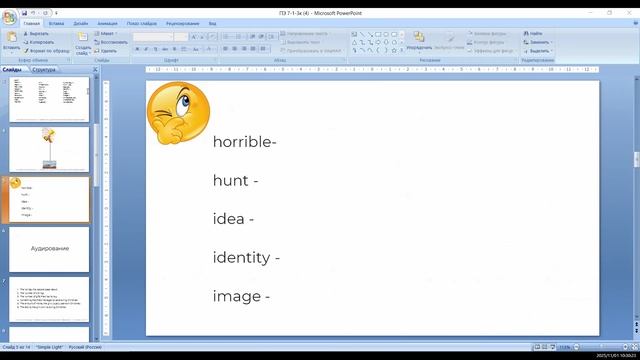Switch to the Дизайн ribbon tab
The height and width of the screenshot is (360, 640).
click(81, 24)
